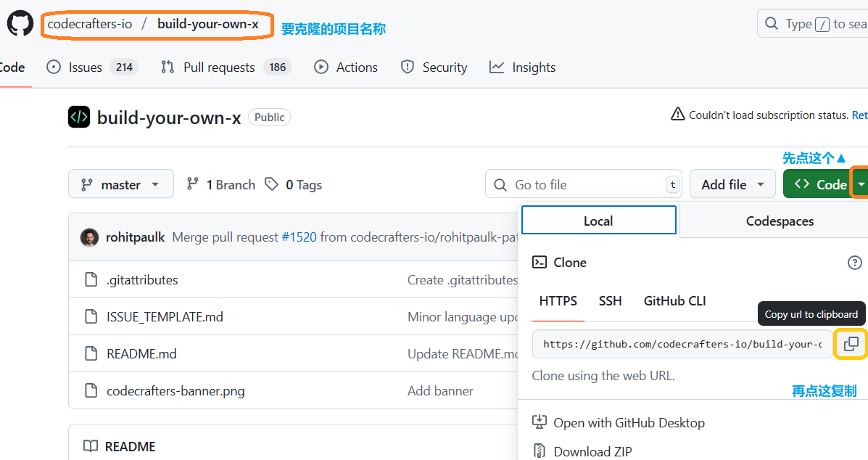Click file icon beside .gitattributes
Viewport: 868px width, 460px height.
91,279
